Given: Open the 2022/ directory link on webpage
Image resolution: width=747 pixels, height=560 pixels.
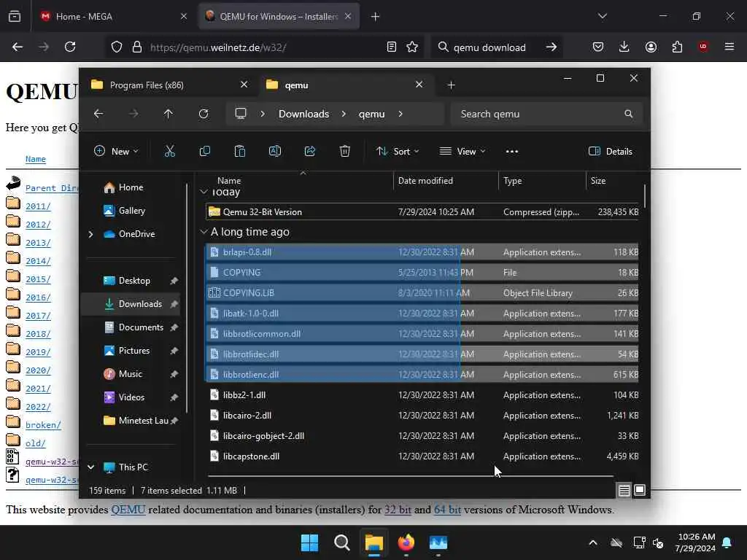Looking at the screenshot, I should tap(38, 407).
